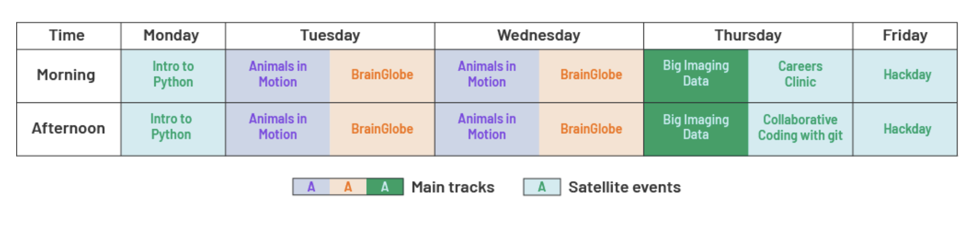Click the Monday column header
This screenshot has width=980, height=231.
tap(171, 36)
